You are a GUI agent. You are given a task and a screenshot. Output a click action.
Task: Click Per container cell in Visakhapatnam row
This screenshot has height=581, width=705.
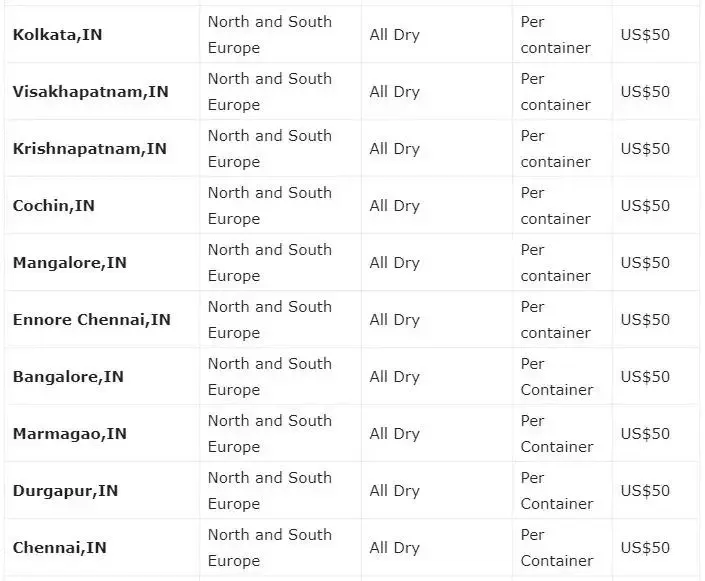click(x=556, y=92)
